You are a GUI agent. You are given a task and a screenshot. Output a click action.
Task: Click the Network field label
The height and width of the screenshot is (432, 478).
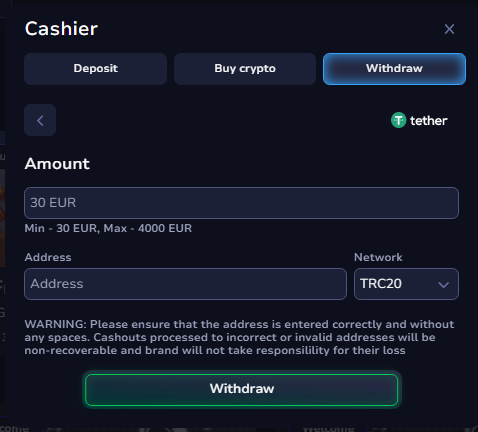(x=378, y=257)
